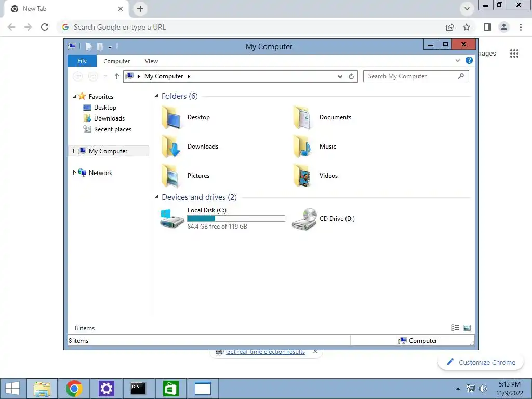Close the New Tab tab
The height and width of the screenshot is (399, 532).
pos(121,9)
